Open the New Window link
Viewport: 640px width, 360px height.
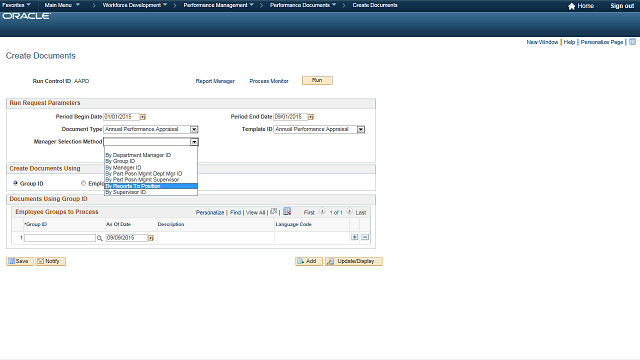click(x=542, y=42)
